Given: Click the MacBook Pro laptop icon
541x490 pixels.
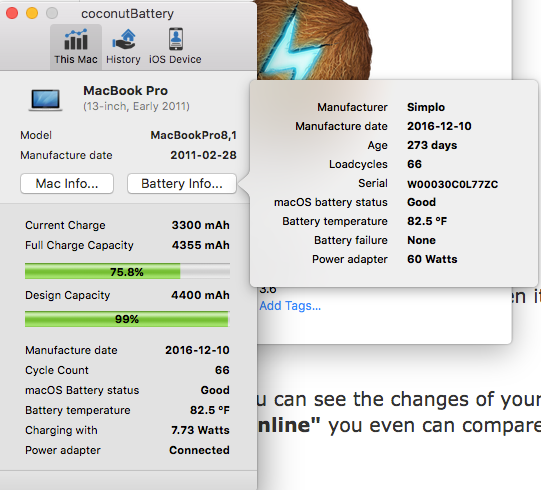Looking at the screenshot, I should (46, 100).
